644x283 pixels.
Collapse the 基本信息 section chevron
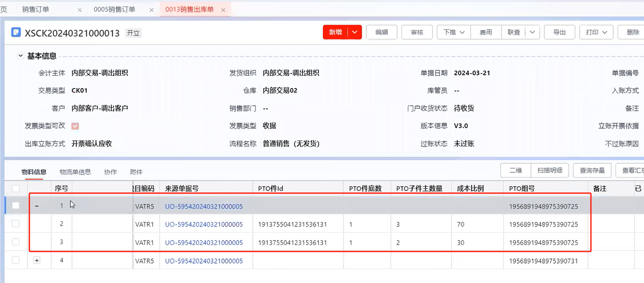(20, 56)
